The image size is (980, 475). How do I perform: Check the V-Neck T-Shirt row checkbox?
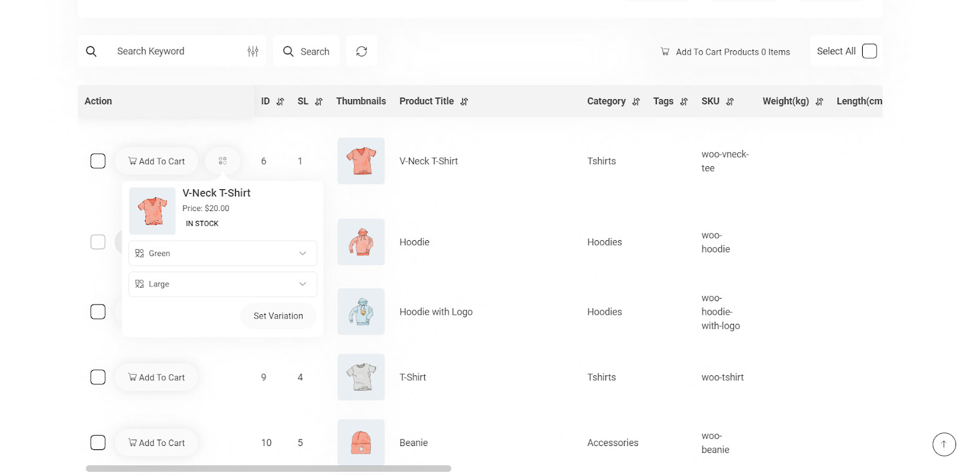(98, 161)
